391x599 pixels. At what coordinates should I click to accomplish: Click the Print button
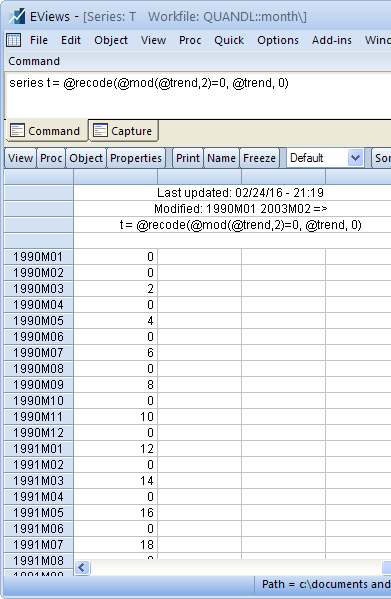pyautogui.click(x=188, y=158)
